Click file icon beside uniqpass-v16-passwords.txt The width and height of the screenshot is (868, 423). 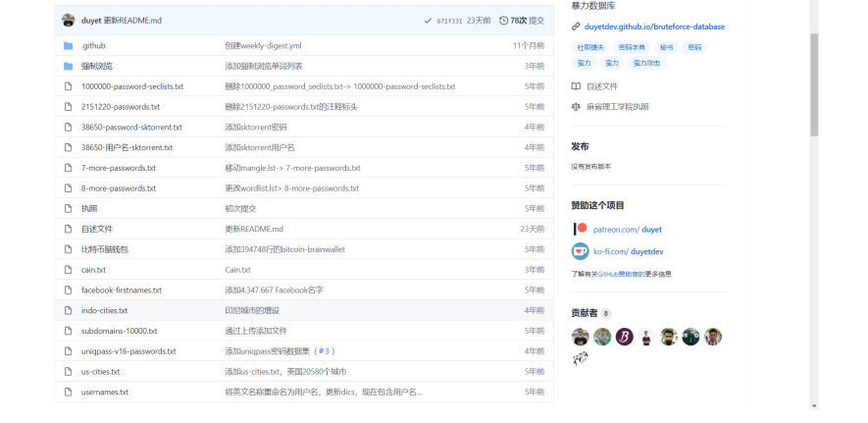[x=68, y=351]
